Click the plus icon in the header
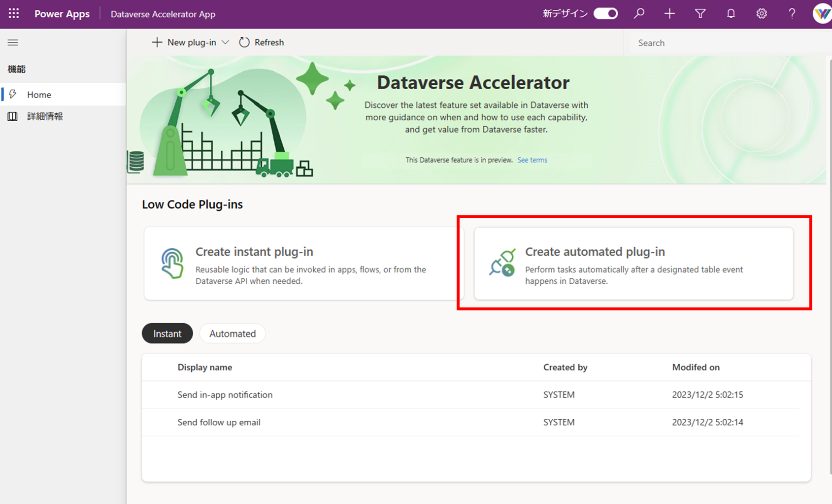This screenshot has width=832, height=504. pyautogui.click(x=669, y=14)
